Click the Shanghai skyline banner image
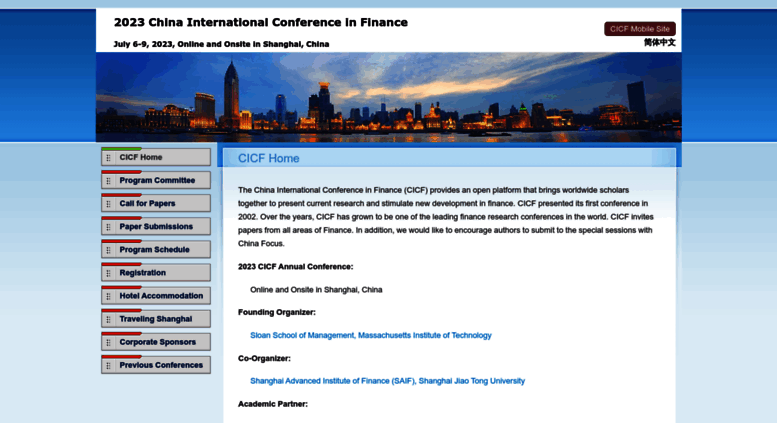This screenshot has height=423, width=777. (388, 97)
